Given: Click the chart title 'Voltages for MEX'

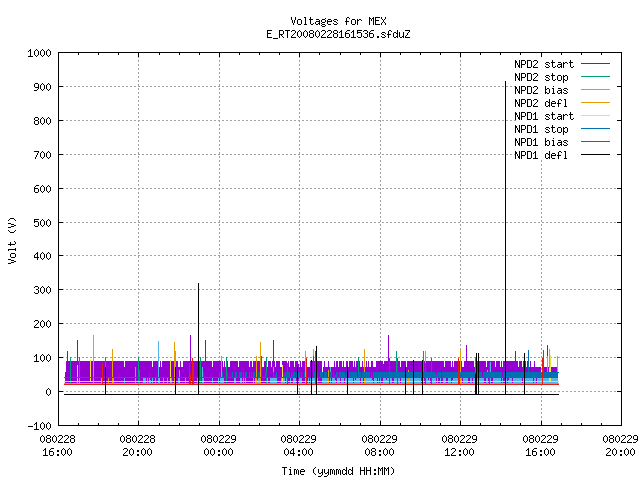Looking at the screenshot, I should coord(338,21).
